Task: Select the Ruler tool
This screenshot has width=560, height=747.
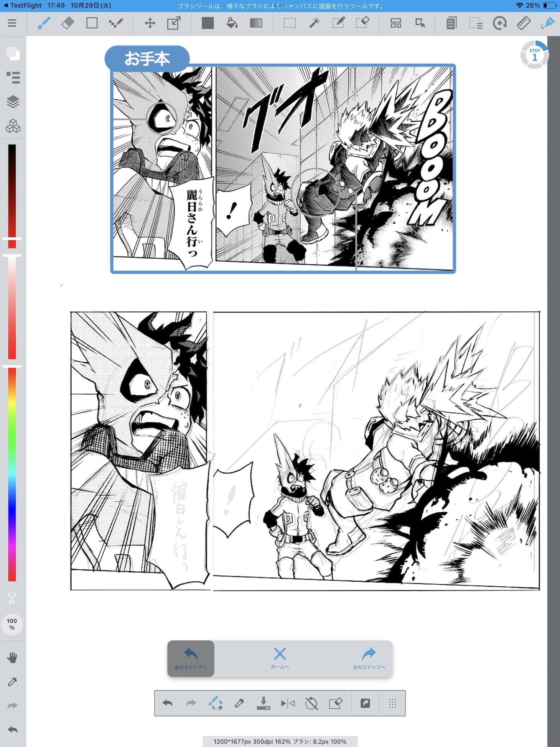Action: point(523,23)
